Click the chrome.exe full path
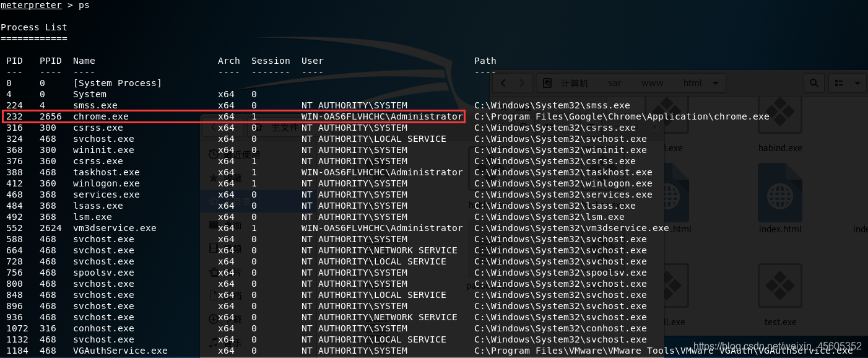The image size is (868, 358). coord(622,116)
